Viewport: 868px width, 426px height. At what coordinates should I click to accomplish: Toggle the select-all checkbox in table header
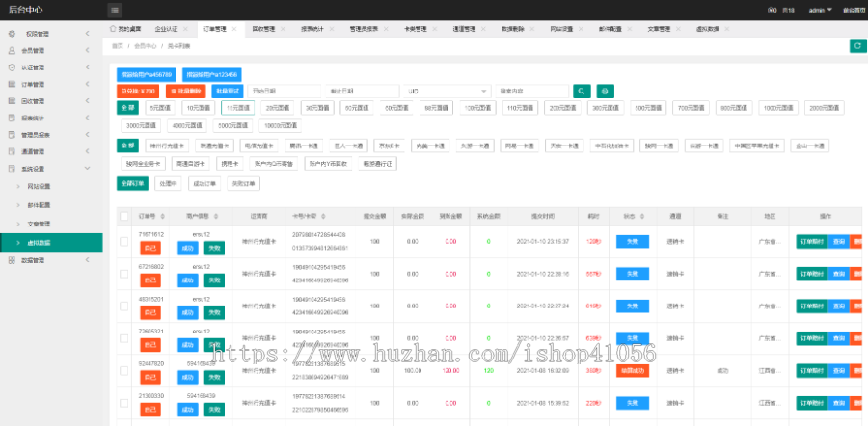click(x=123, y=217)
